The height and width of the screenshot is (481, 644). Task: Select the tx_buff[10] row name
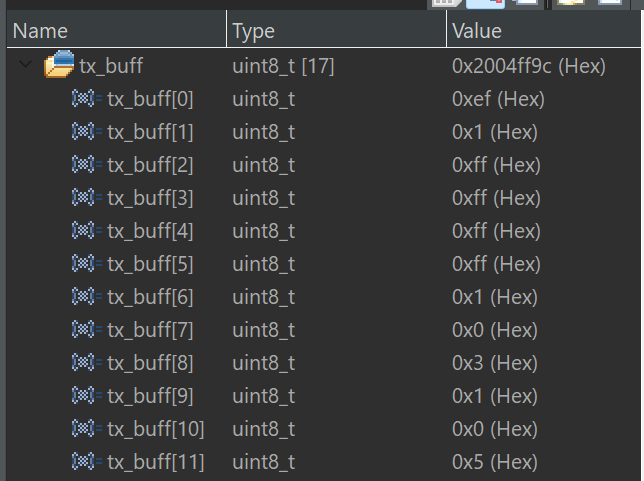pos(156,429)
